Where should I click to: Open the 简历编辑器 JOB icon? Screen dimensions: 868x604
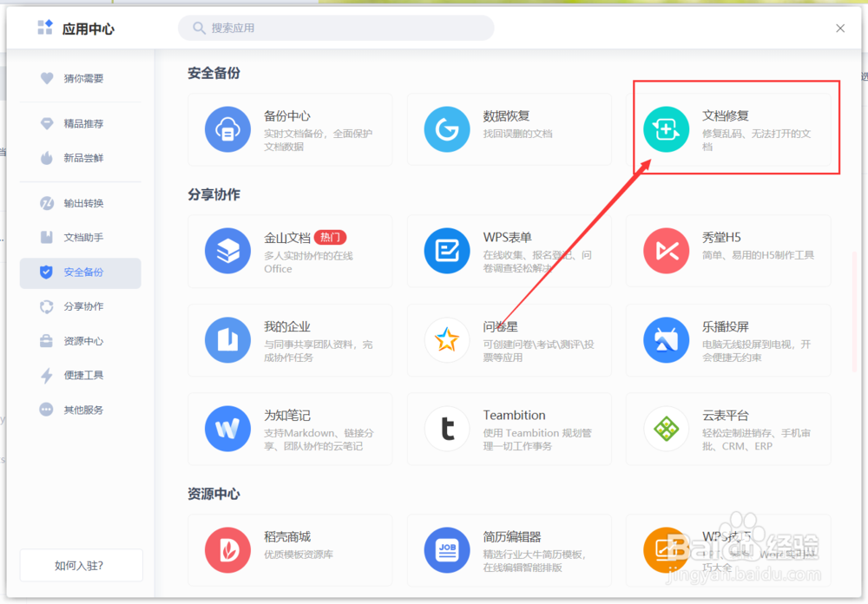point(447,549)
